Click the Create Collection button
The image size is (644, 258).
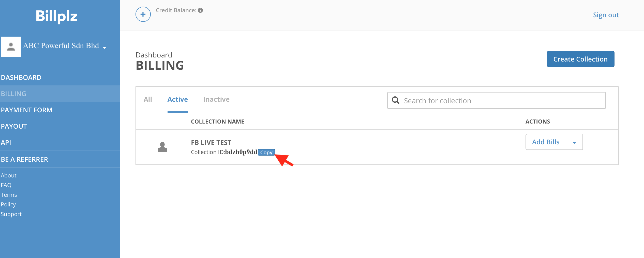(580, 59)
